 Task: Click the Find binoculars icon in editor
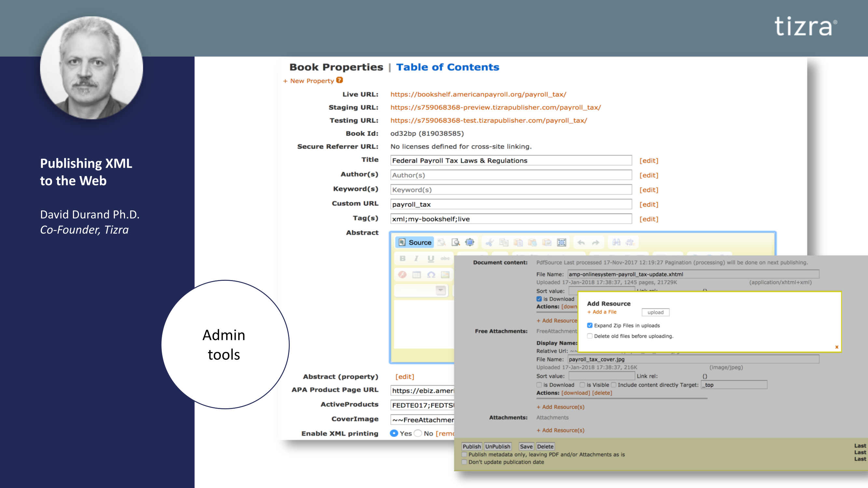click(616, 242)
